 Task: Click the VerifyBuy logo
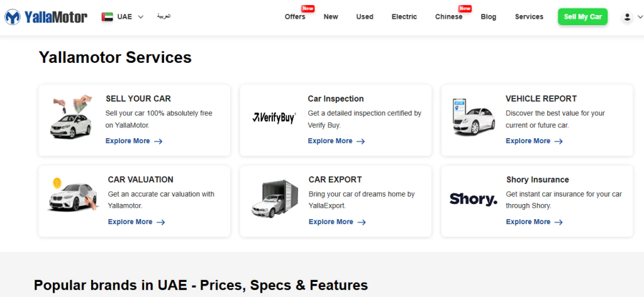(274, 117)
